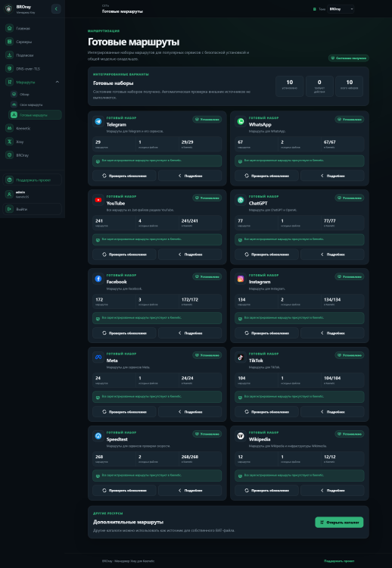Screen dimensions: 392x568
Task: Open the Xray sidebar icon
Action: coord(9,142)
